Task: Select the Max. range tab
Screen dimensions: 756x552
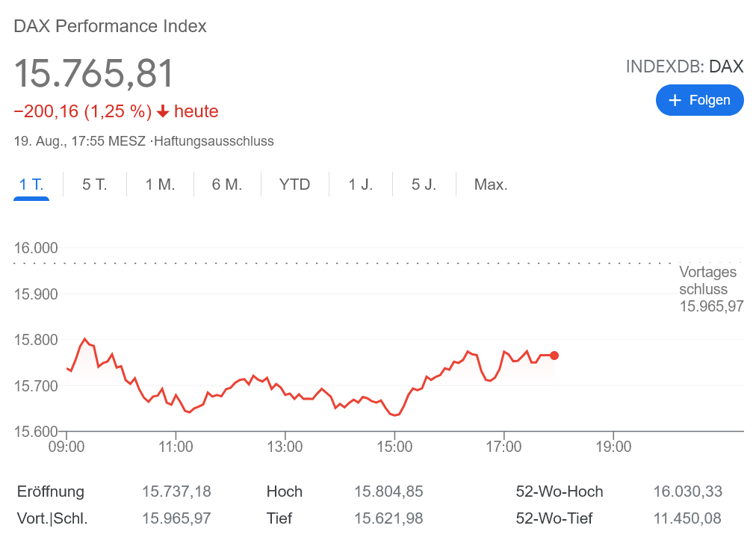Action: (491, 184)
